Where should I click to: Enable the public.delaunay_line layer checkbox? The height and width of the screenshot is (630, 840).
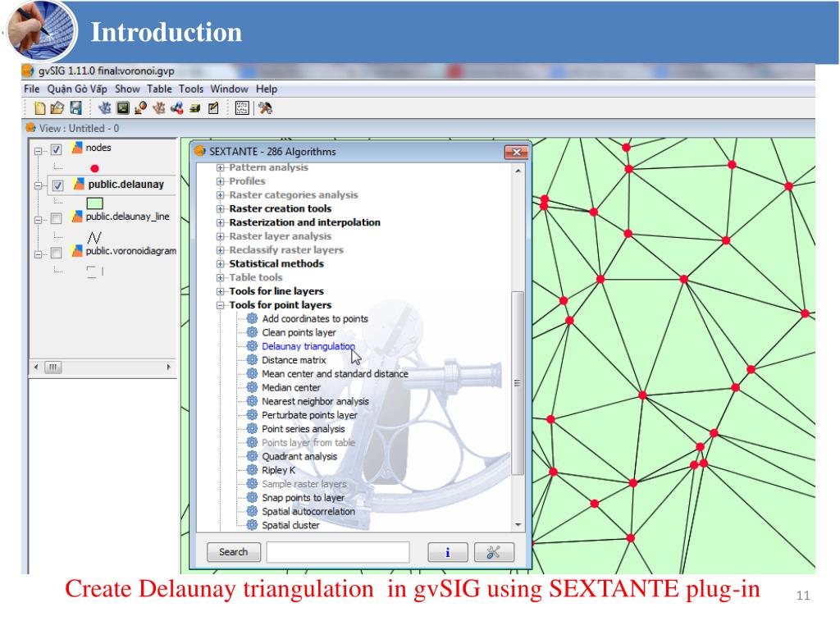tap(57, 218)
